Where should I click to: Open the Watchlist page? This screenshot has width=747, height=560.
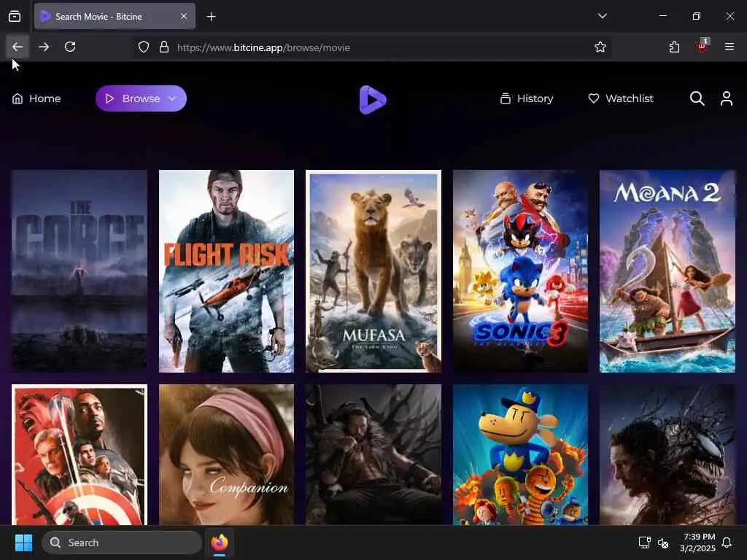click(x=621, y=98)
